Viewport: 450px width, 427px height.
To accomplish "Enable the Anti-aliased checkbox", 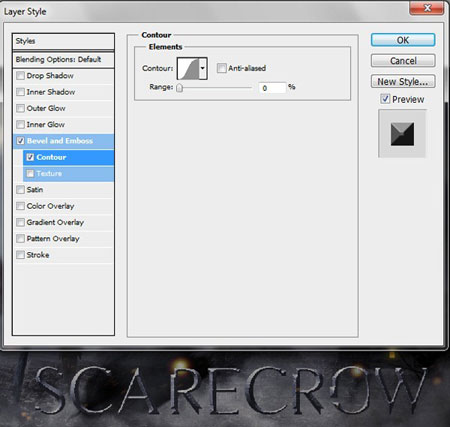I will 221,68.
